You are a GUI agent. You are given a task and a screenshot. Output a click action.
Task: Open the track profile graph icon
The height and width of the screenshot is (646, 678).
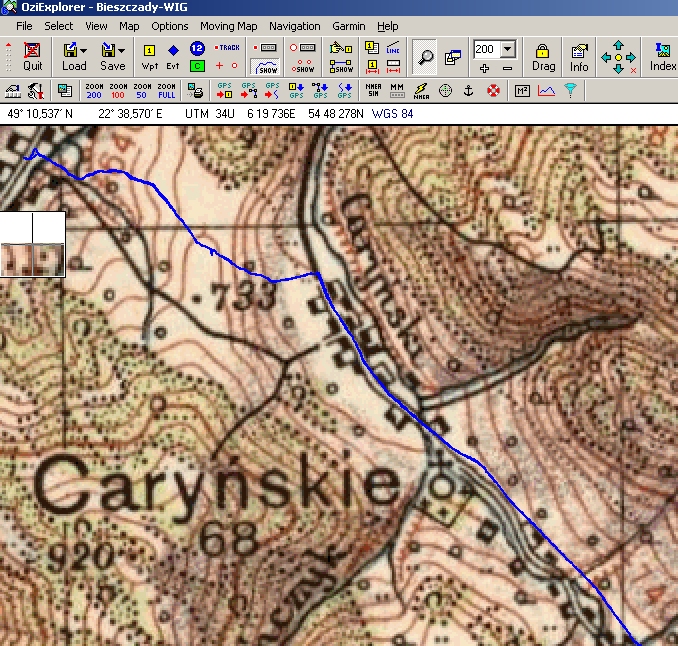point(546,91)
